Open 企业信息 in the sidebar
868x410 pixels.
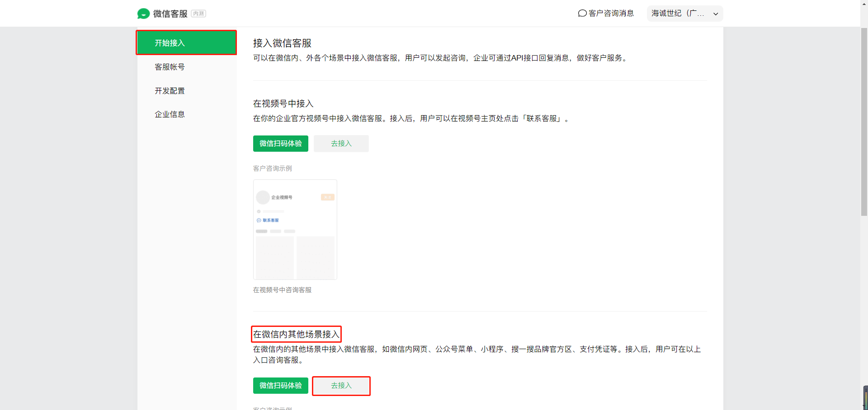pyautogui.click(x=186, y=114)
